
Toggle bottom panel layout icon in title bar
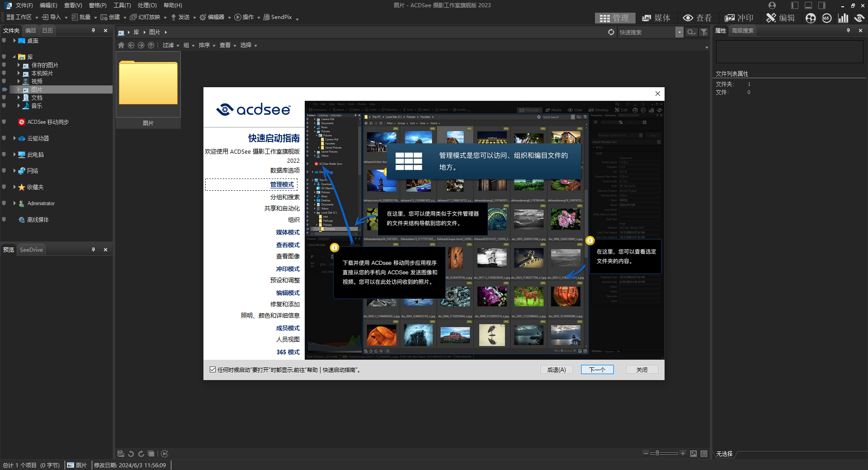(x=808, y=5)
